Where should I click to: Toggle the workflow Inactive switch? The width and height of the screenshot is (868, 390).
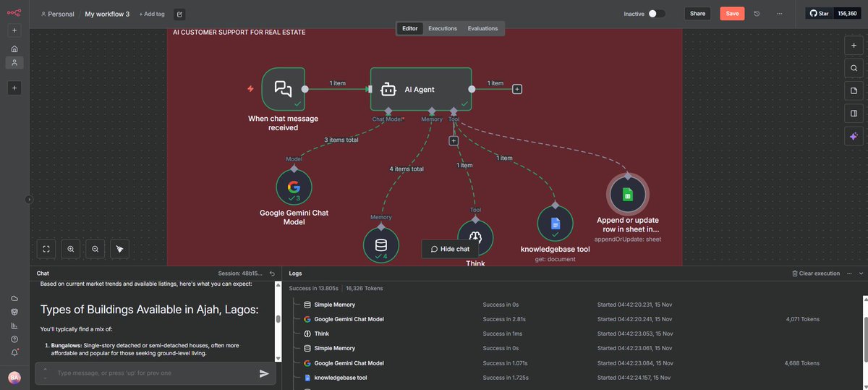(656, 14)
